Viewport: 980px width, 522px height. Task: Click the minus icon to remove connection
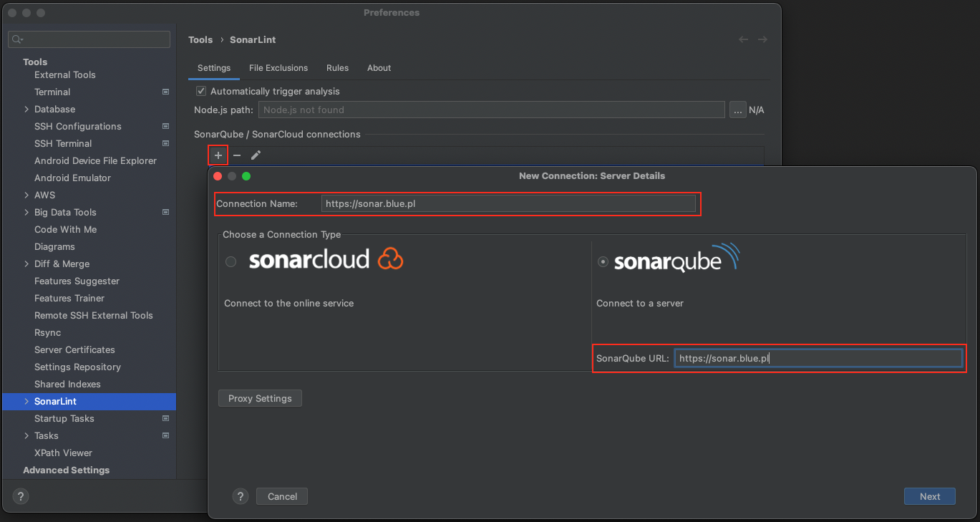pyautogui.click(x=237, y=155)
